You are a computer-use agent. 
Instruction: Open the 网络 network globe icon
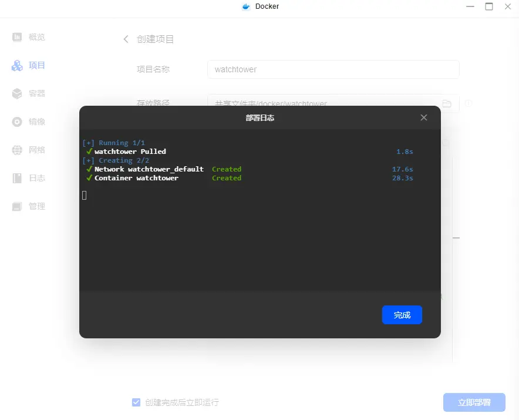(18, 150)
